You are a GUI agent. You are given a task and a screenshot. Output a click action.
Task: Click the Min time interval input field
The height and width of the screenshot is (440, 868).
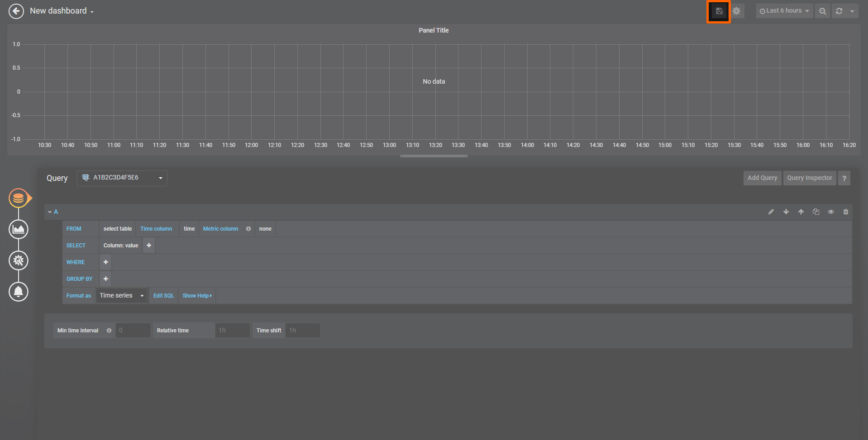point(133,331)
